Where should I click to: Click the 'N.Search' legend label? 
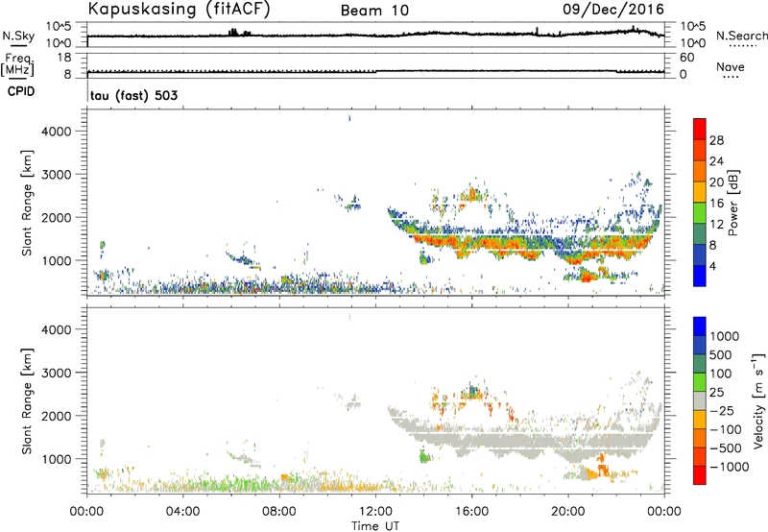(742, 36)
